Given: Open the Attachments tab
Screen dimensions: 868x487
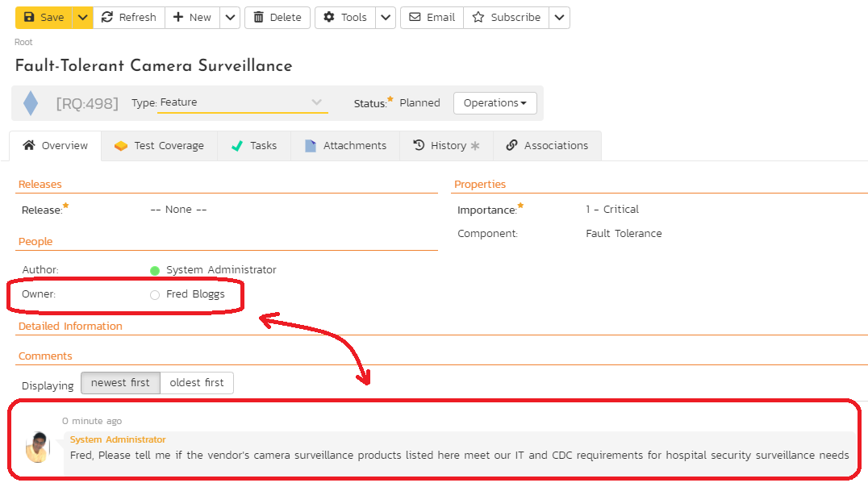Looking at the screenshot, I should tap(345, 146).
